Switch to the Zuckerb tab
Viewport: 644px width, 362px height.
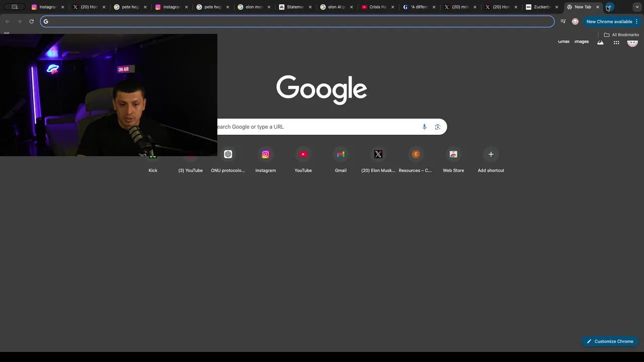(542, 7)
